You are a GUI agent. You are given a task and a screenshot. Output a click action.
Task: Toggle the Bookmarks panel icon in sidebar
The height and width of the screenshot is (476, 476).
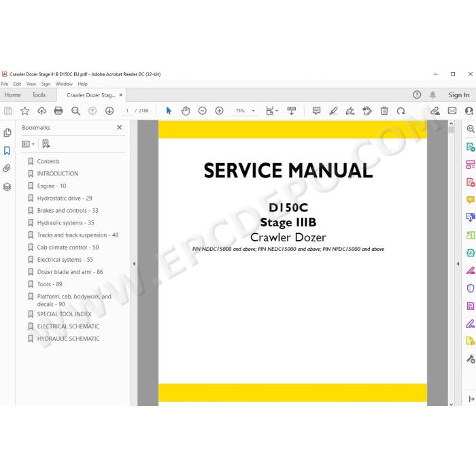7,150
